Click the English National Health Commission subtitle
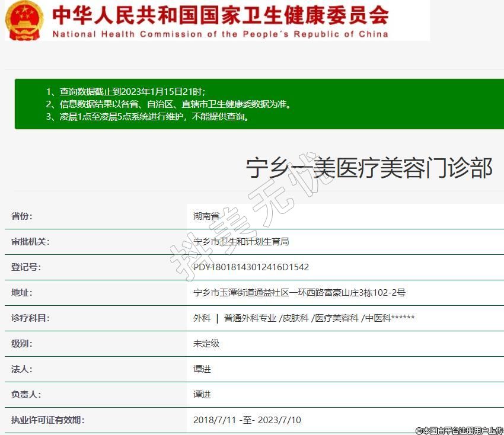Image resolution: width=504 pixels, height=435 pixels. click(221, 34)
